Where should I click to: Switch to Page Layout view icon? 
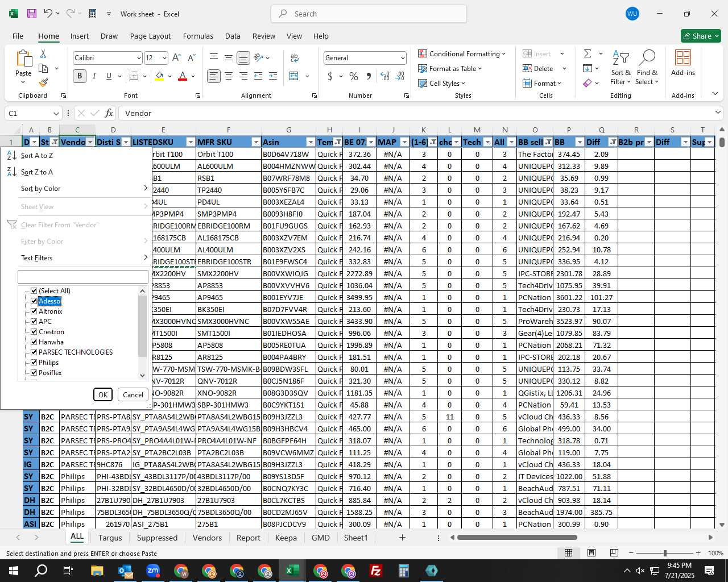tap(591, 553)
